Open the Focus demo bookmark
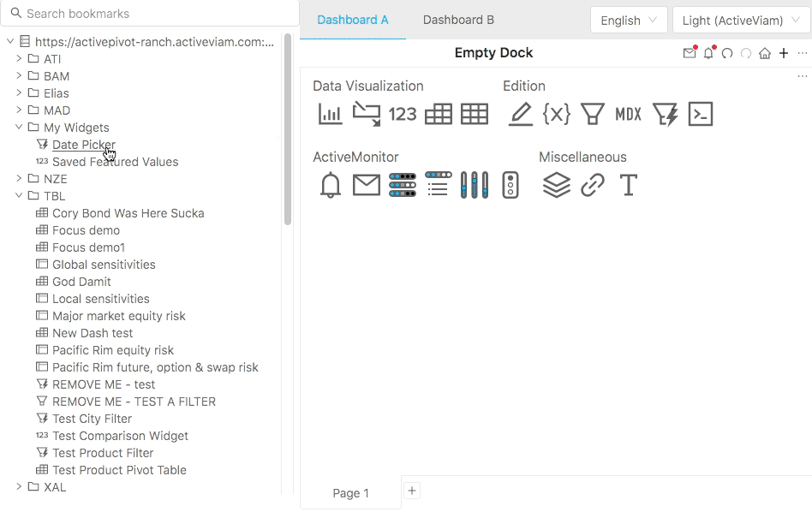Image resolution: width=812 pixels, height=512 pixels. click(86, 229)
